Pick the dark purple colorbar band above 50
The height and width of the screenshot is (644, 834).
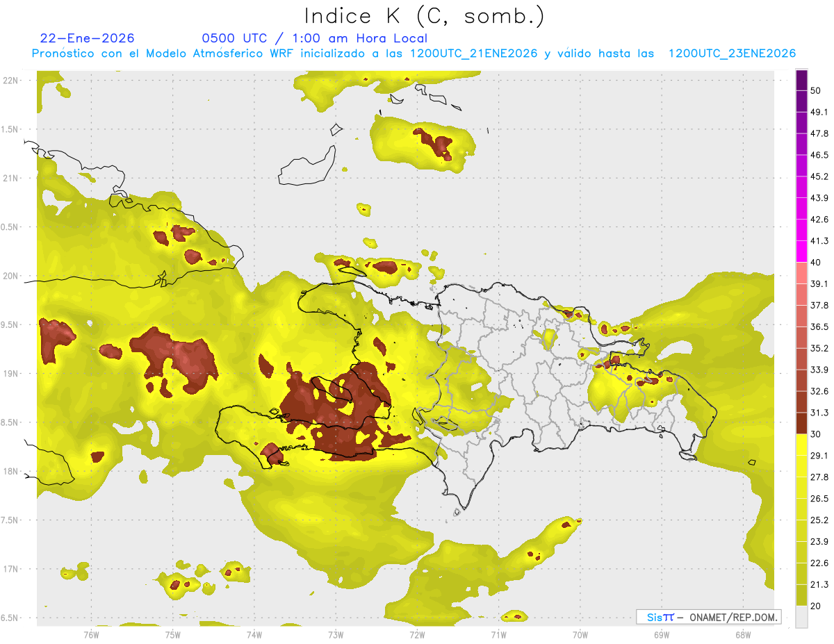coord(801,80)
